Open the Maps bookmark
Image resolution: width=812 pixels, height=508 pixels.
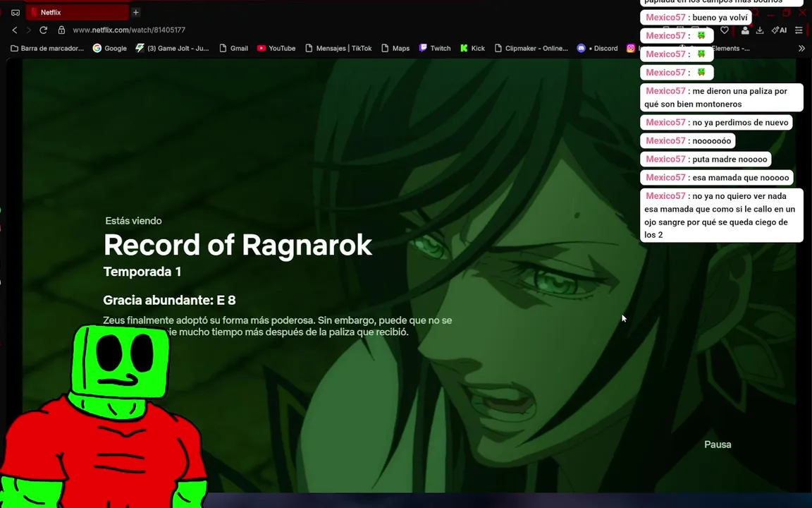point(395,48)
